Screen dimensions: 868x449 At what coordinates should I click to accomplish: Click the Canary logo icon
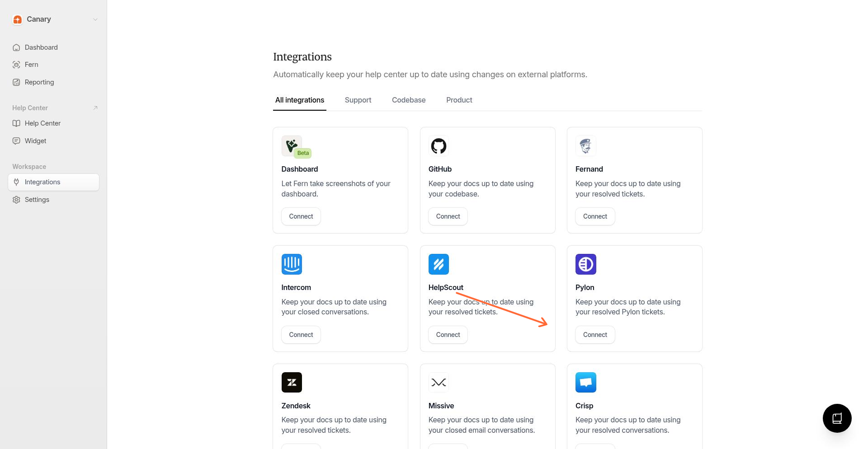click(17, 19)
